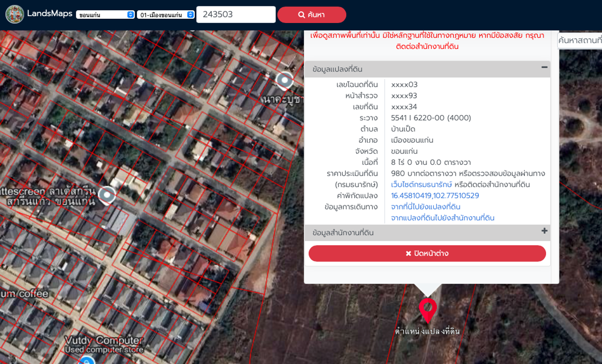Open the เว็บไซต์กรมธนารักษ์ link
This screenshot has height=364, width=602.
pos(421,185)
